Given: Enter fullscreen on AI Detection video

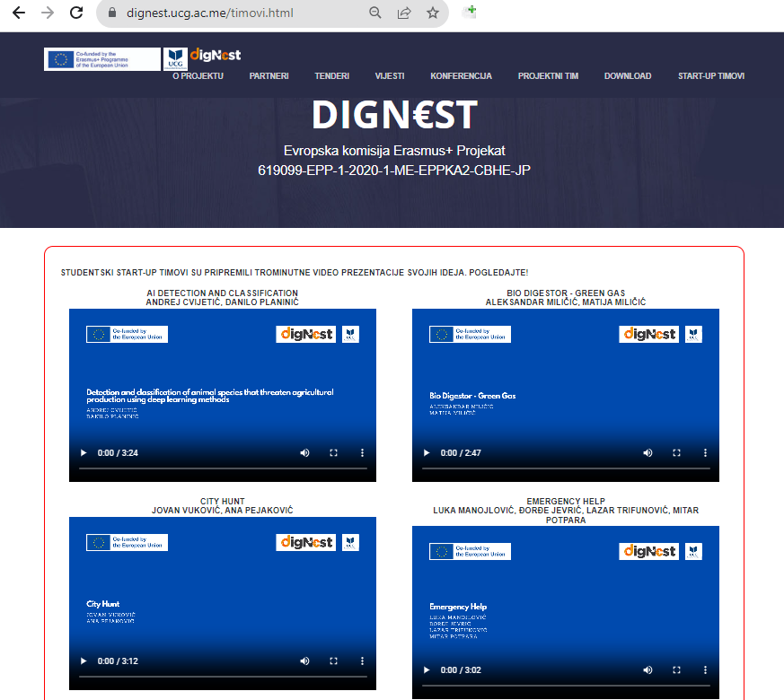Looking at the screenshot, I should point(333,452).
